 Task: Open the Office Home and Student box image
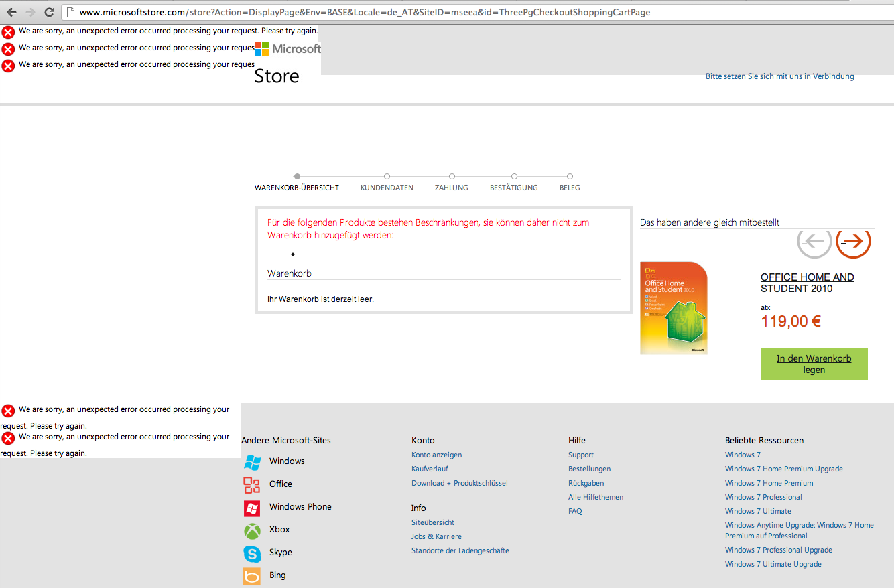click(674, 308)
